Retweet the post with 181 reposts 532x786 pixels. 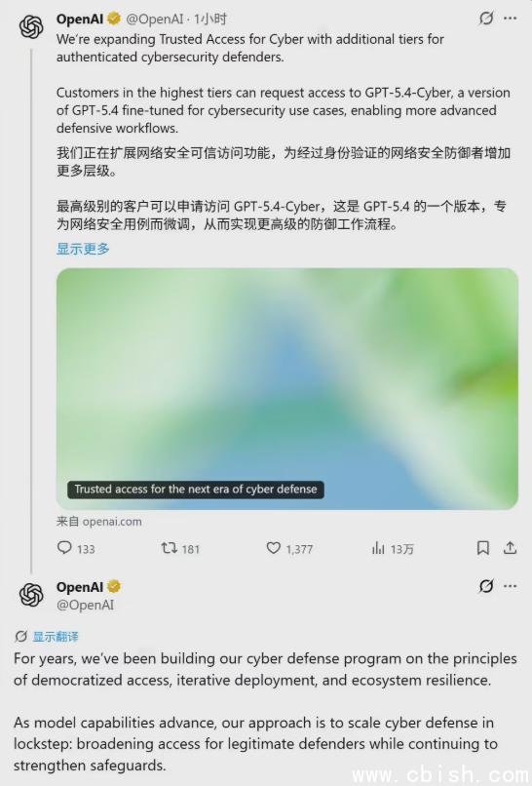point(170,548)
